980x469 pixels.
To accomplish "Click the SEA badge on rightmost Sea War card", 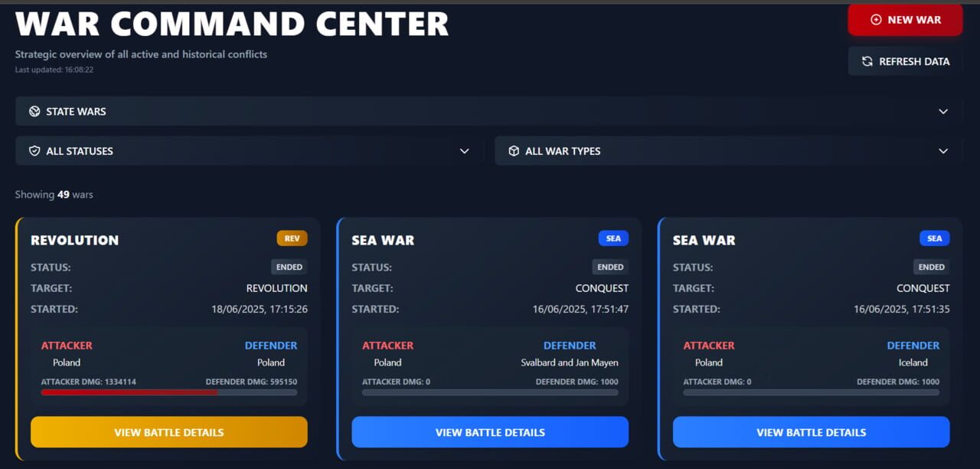I will 934,238.
